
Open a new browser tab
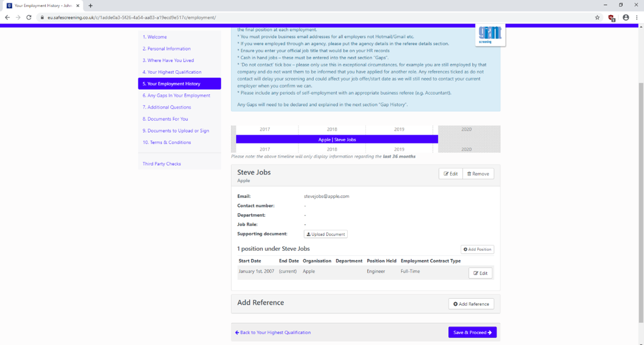coord(90,6)
